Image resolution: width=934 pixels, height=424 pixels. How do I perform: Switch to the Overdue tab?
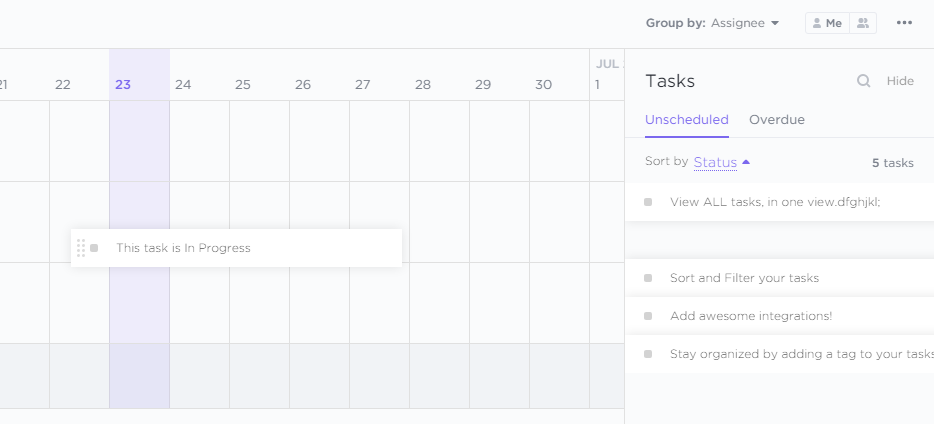click(777, 120)
